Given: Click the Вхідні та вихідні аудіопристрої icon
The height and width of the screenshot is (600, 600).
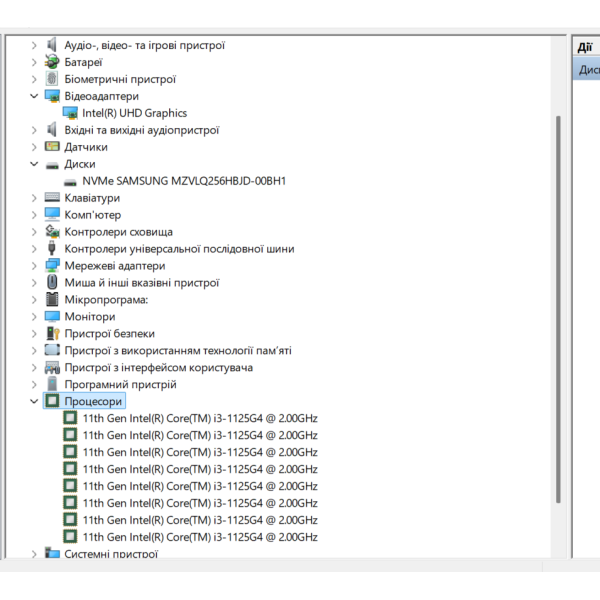Looking at the screenshot, I should tap(52, 130).
